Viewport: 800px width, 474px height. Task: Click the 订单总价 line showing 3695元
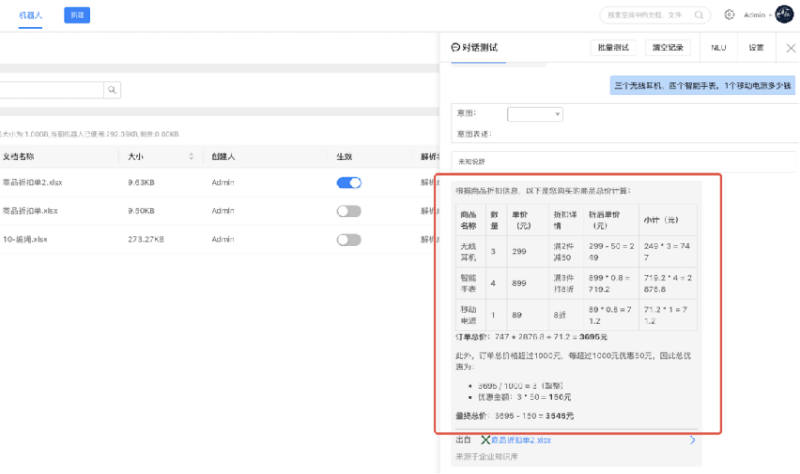pyautogui.click(x=531, y=337)
